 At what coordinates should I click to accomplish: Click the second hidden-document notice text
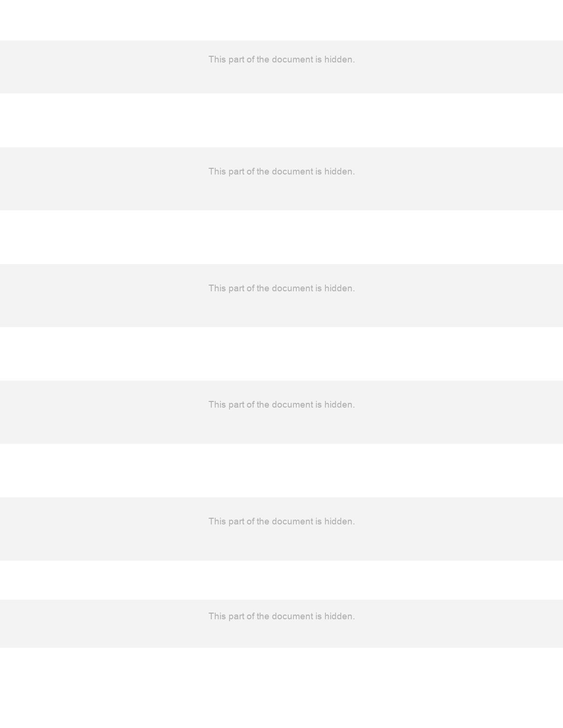281,172
